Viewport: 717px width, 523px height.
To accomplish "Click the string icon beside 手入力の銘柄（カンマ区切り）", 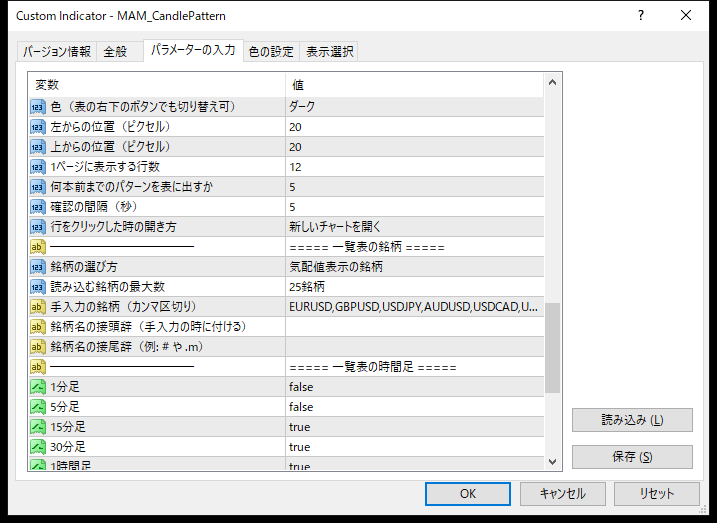I will [38, 307].
